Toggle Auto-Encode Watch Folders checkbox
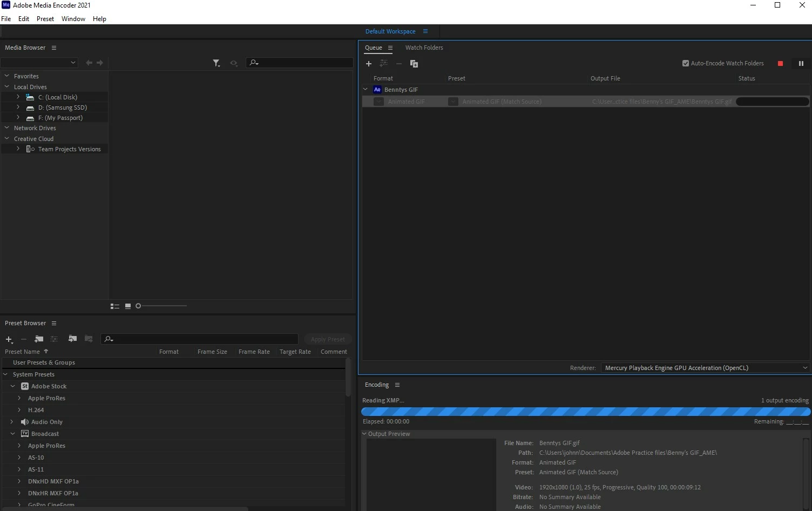Image resolution: width=812 pixels, height=511 pixels. coord(686,63)
